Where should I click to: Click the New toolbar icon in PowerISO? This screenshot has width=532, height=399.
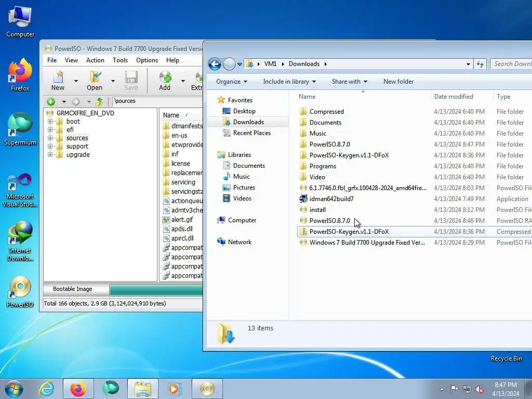pyautogui.click(x=58, y=81)
